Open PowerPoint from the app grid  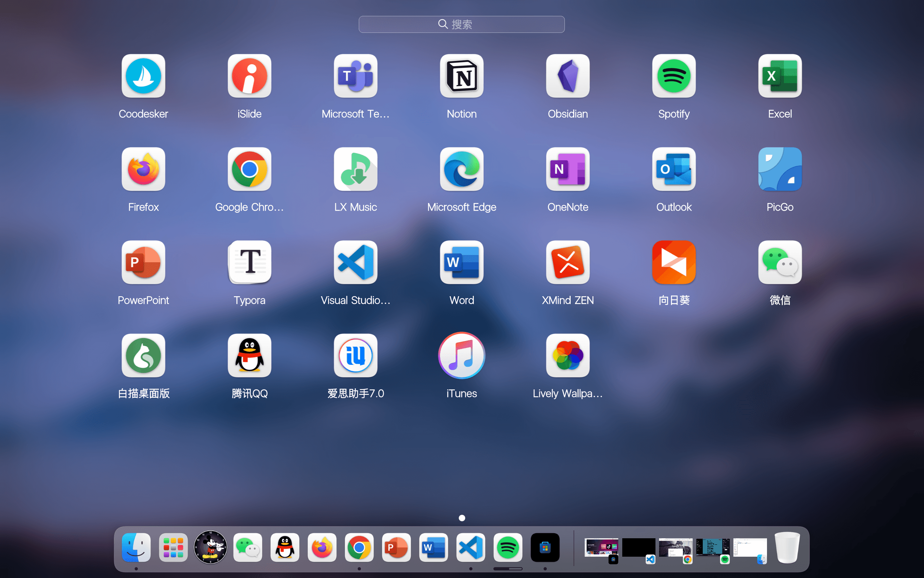coord(143,262)
